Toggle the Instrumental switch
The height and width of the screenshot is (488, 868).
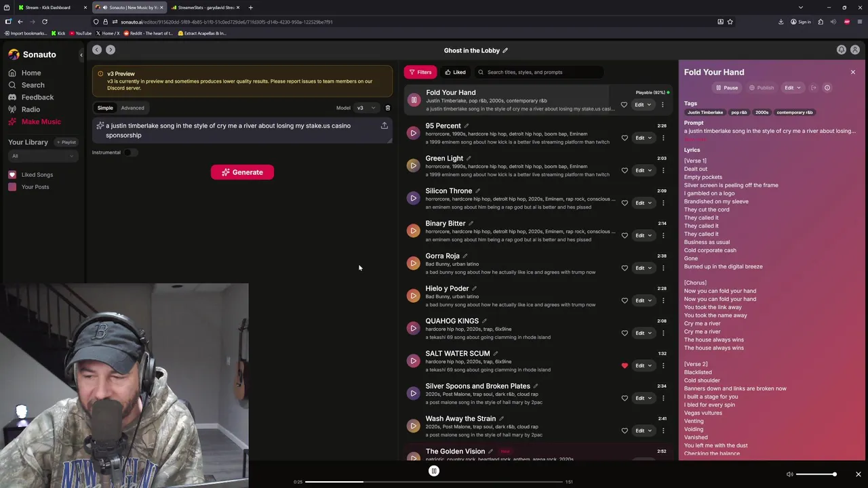point(130,152)
